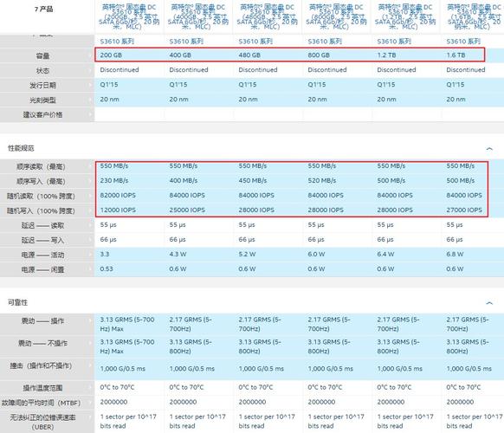Click the 200GB column's 20 nm lithography value
This screenshot has height=433, width=504.
tap(110, 100)
